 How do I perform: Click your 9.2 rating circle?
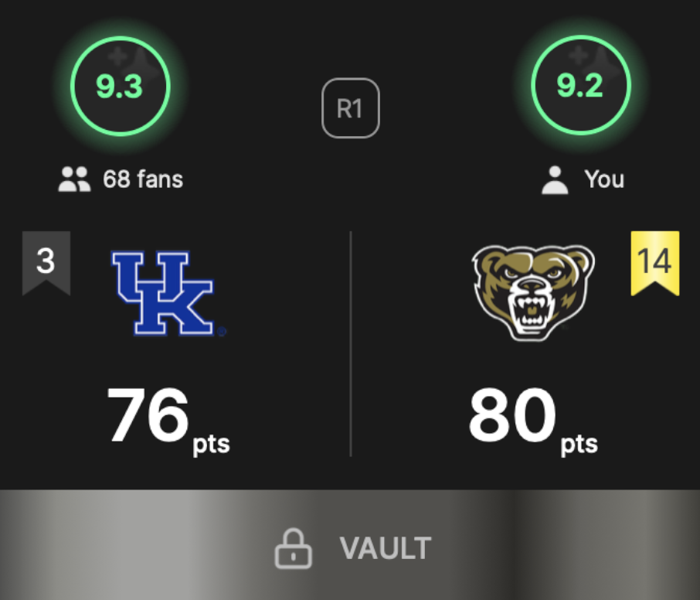pyautogui.click(x=580, y=85)
